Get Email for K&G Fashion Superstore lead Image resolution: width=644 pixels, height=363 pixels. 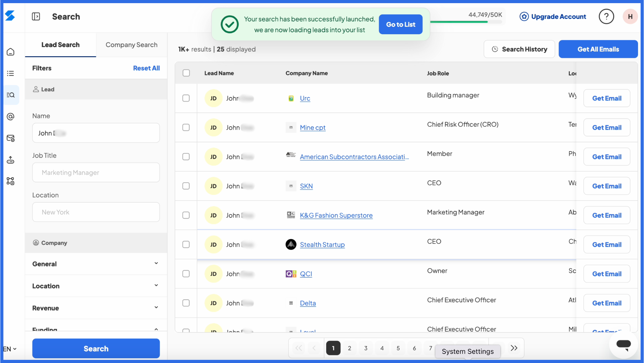(607, 215)
